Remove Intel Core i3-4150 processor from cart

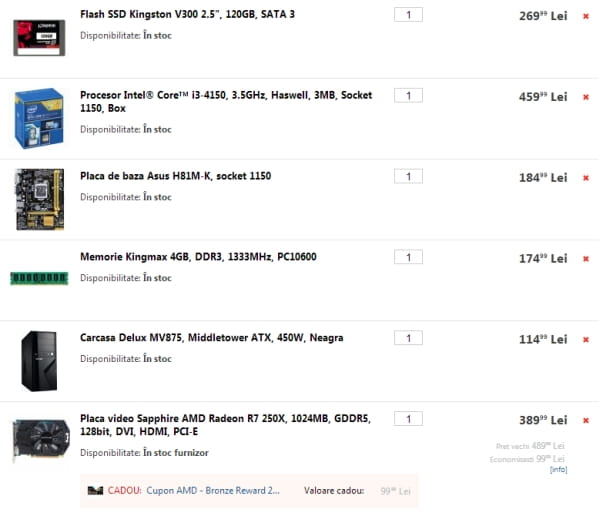[x=585, y=97]
